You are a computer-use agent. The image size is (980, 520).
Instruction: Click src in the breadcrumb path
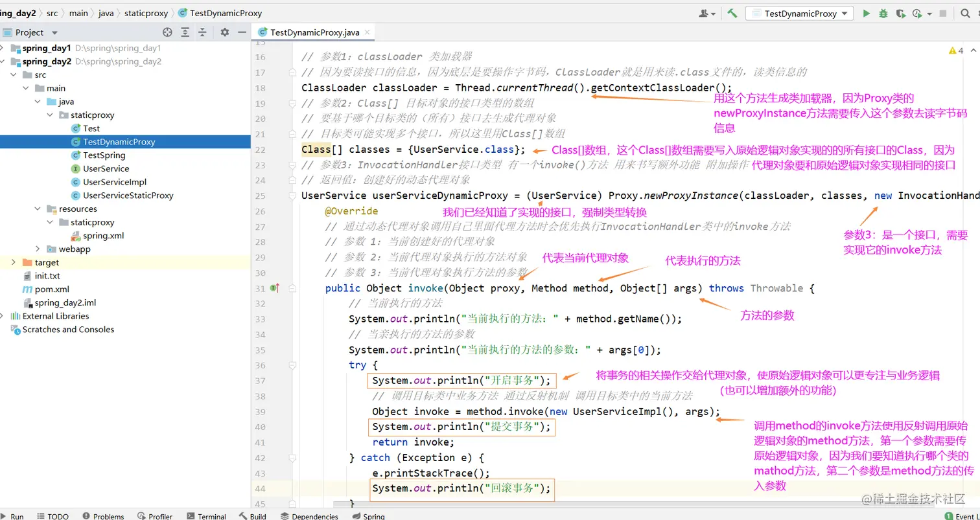(x=52, y=13)
